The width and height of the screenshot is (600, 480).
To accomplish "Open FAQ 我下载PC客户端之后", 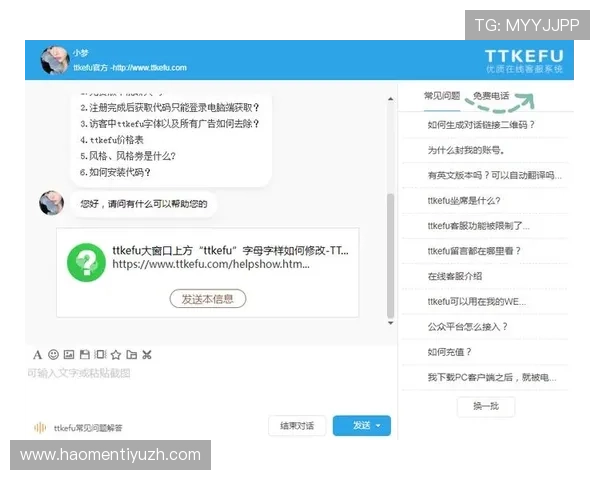I will (492, 377).
